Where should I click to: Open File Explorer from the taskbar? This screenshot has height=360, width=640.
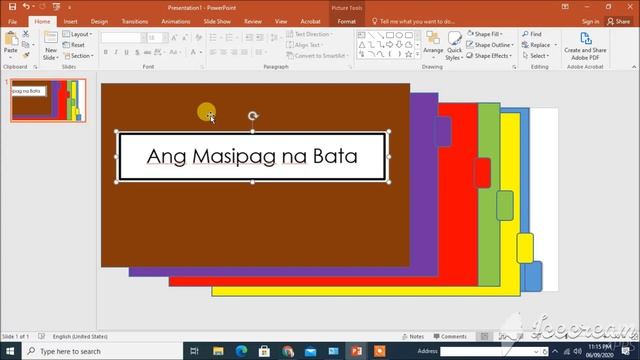coord(218,351)
